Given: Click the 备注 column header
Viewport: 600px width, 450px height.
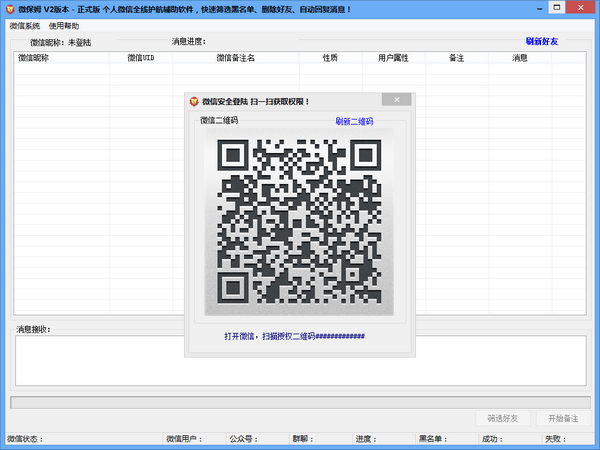Looking at the screenshot, I should pos(457,58).
